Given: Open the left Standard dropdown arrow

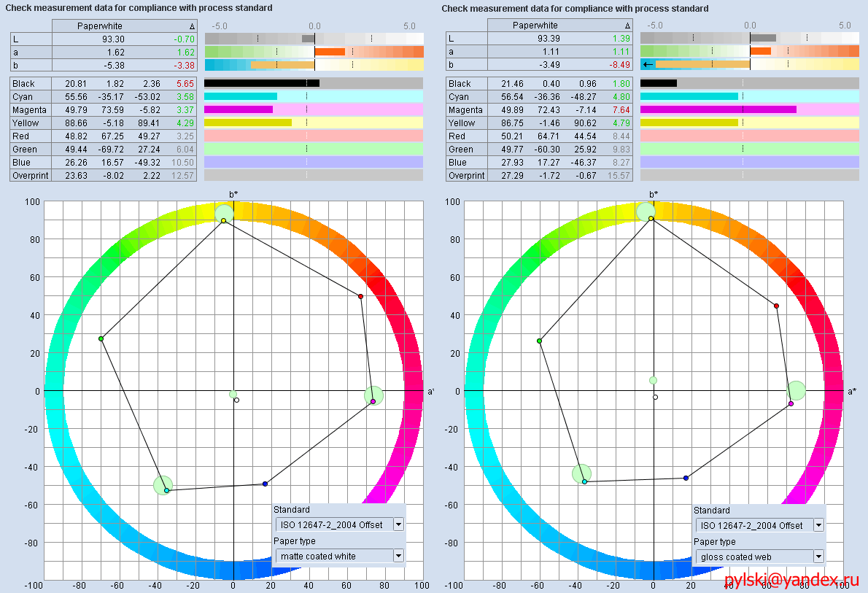Looking at the screenshot, I should pyautogui.click(x=398, y=524).
